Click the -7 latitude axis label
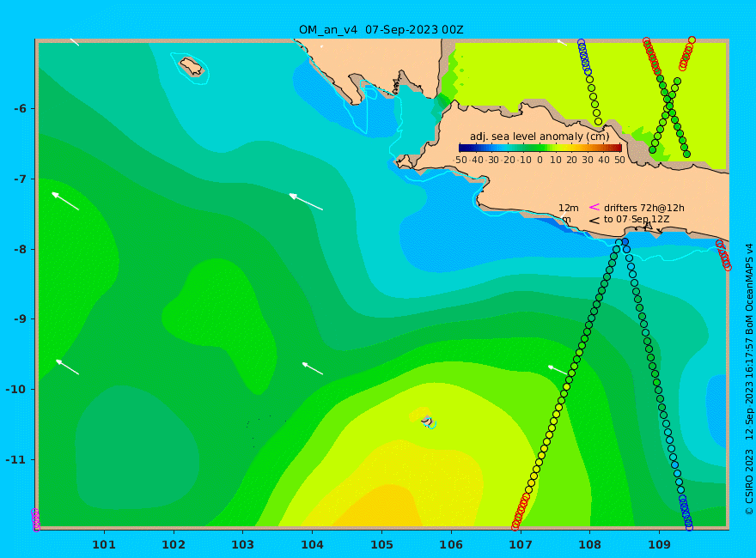The height and width of the screenshot is (558, 756). [20, 179]
